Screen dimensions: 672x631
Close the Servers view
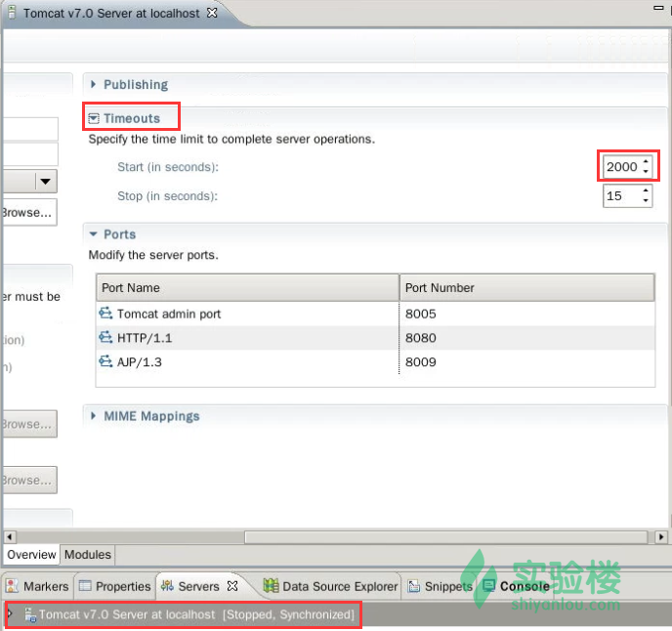coord(232,586)
